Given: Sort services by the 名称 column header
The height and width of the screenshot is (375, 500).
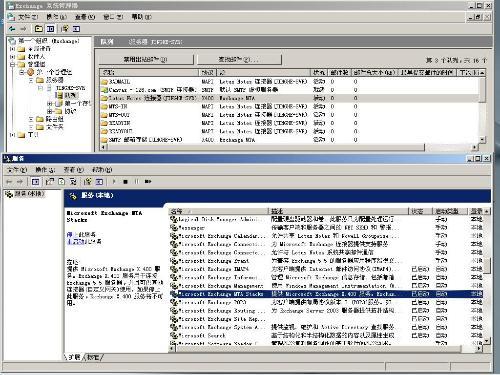Looking at the screenshot, I should click(219, 211).
